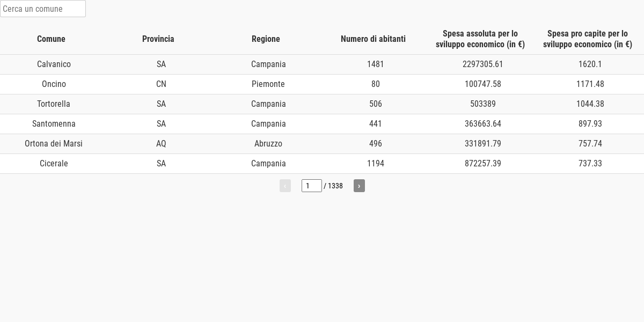This screenshot has width=644, height=322.
Task: Focus the page number input box
Action: 312,186
